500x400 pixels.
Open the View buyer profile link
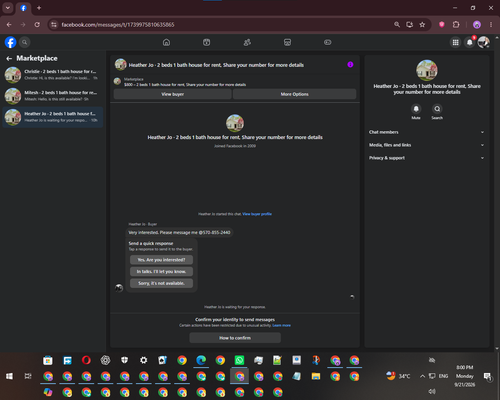tap(257, 214)
